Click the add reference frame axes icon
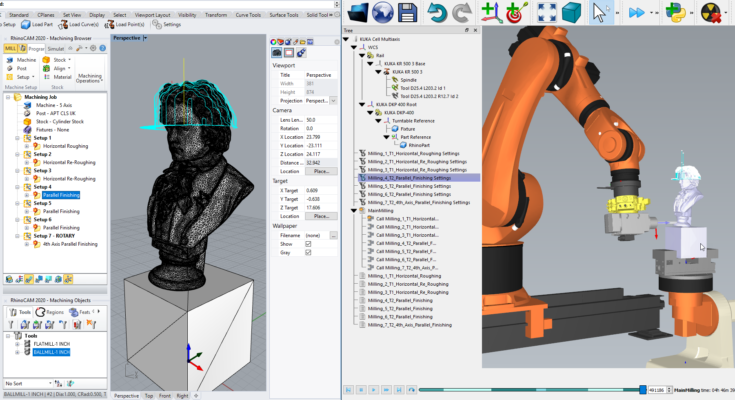Viewport: 735px width, 400px height. click(491, 12)
